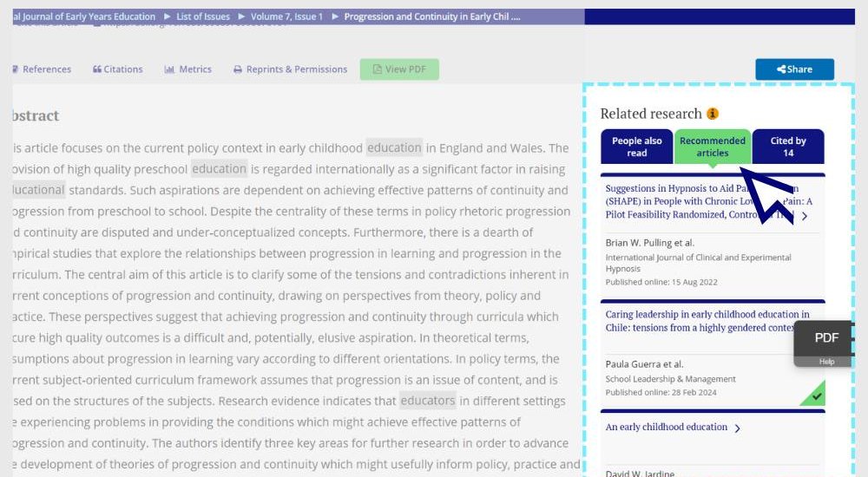The image size is (868, 477).
Task: Click International Journal of Clinical and Experimental Hypnosis text
Action: click(x=698, y=263)
